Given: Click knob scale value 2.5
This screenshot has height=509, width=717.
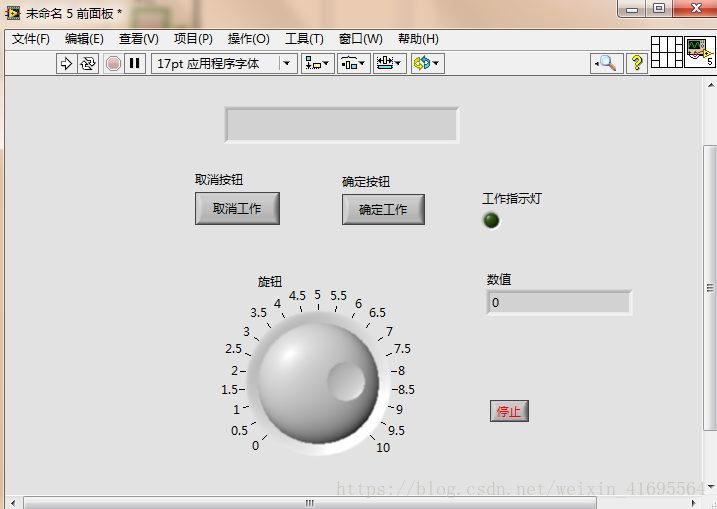Looking at the screenshot, I should (x=233, y=349).
